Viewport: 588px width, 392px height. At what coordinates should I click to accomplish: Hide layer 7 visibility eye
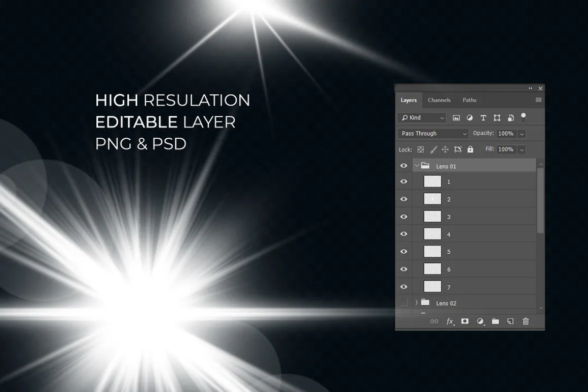click(404, 287)
